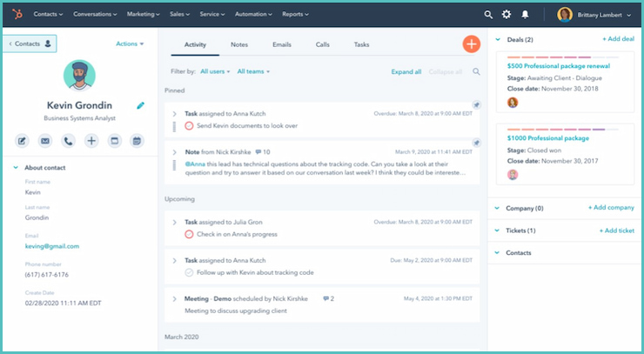Viewport: 644px width, 354px height.
Task: Schedule a meeting with calendar icon
Action: click(x=137, y=141)
